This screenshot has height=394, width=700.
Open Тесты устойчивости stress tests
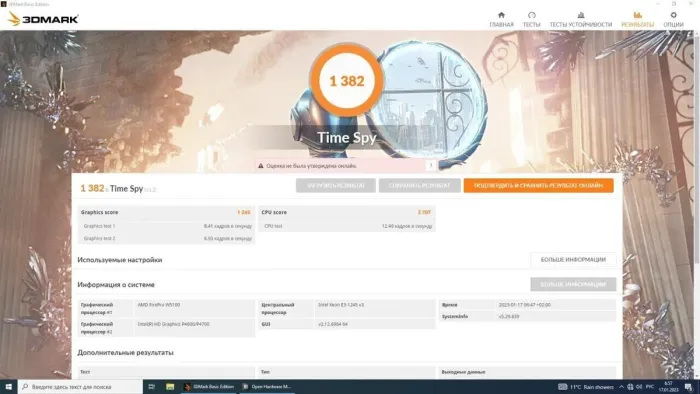580,20
